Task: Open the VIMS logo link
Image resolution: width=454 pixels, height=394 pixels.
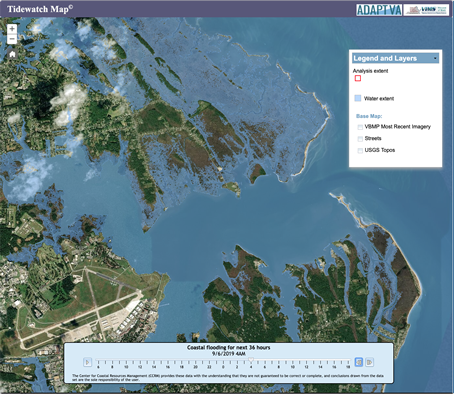Action: [426, 10]
